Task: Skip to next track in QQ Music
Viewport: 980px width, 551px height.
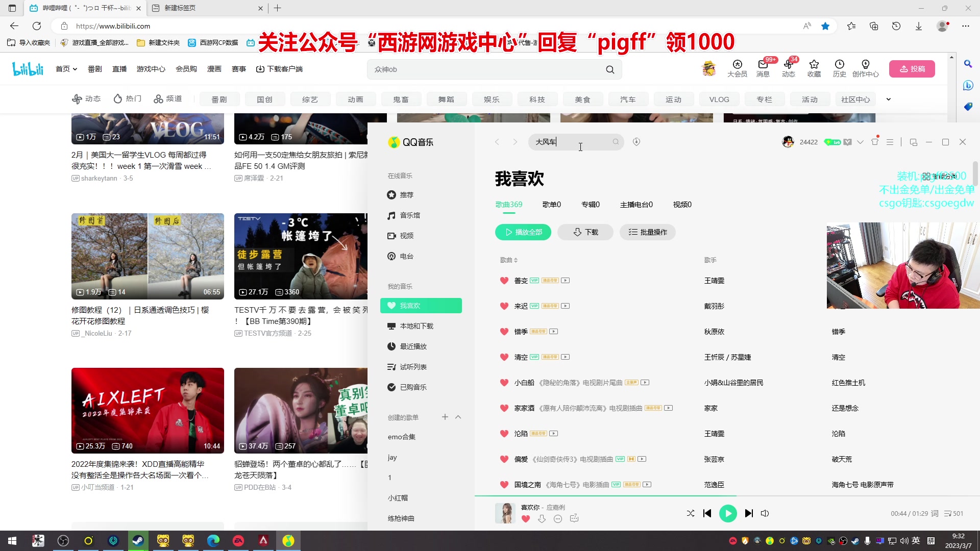Action: (749, 513)
